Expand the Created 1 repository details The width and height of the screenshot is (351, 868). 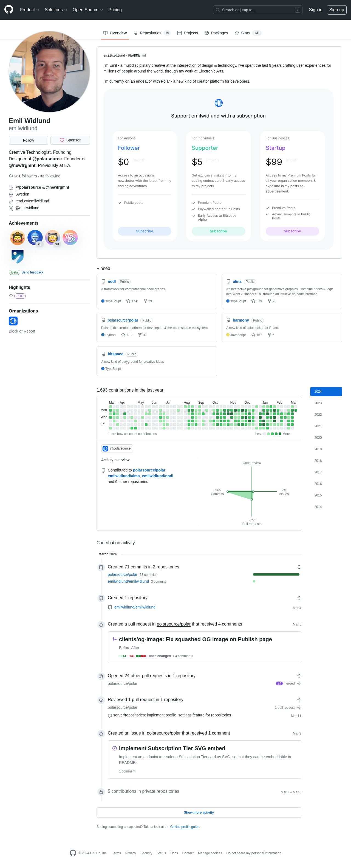coord(299,598)
